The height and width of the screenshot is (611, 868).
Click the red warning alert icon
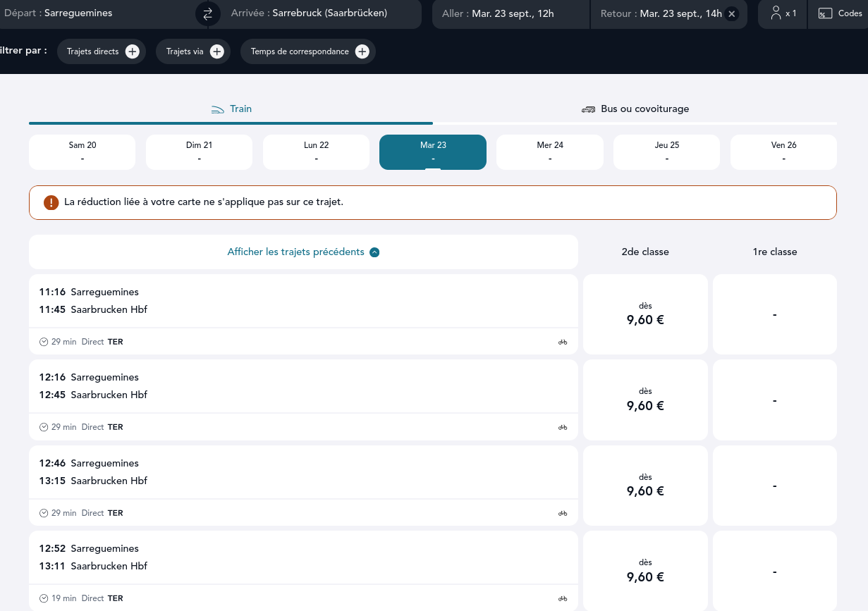[x=51, y=202]
